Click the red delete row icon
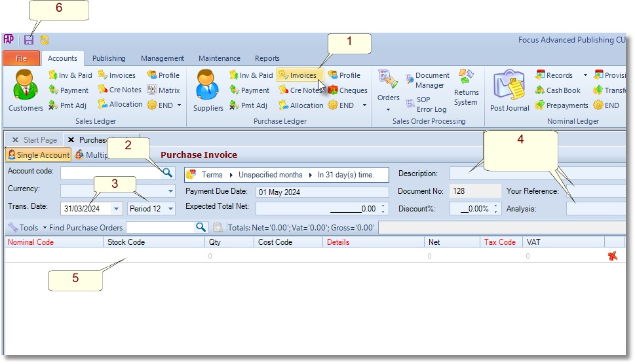This screenshot has height=364, width=635. [x=612, y=255]
